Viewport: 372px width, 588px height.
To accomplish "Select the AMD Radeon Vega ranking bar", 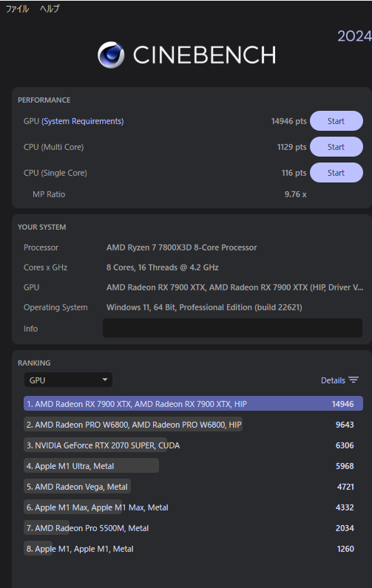I will [x=189, y=486].
